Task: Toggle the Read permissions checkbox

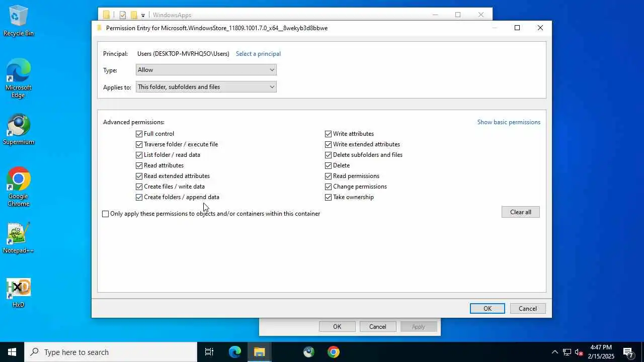Action: (329, 176)
